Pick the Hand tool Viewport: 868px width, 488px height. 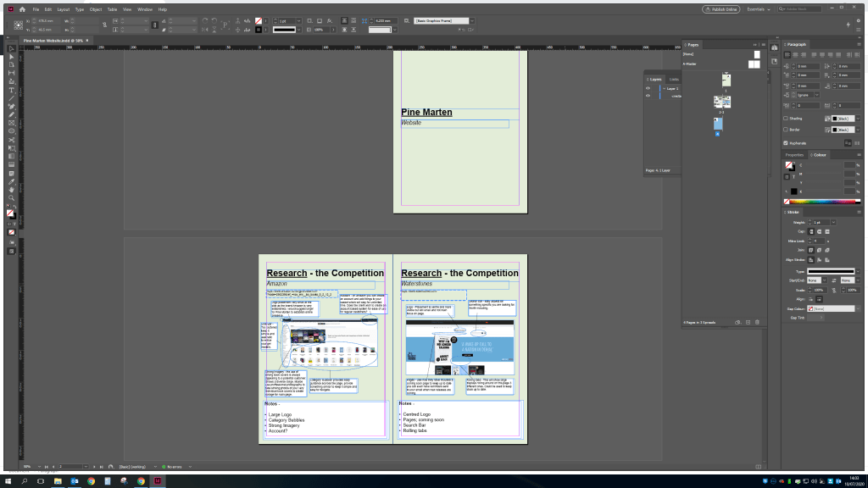[x=12, y=189]
